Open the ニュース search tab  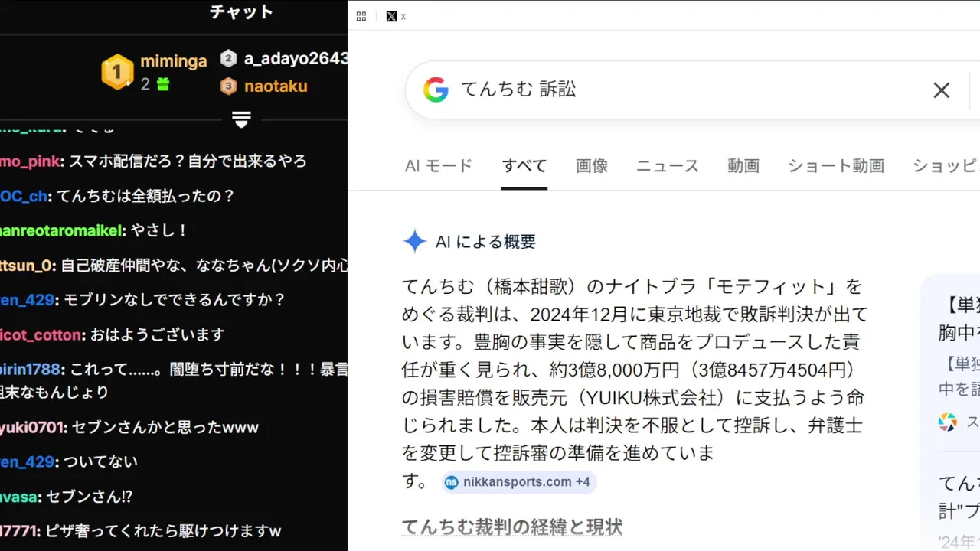click(668, 165)
